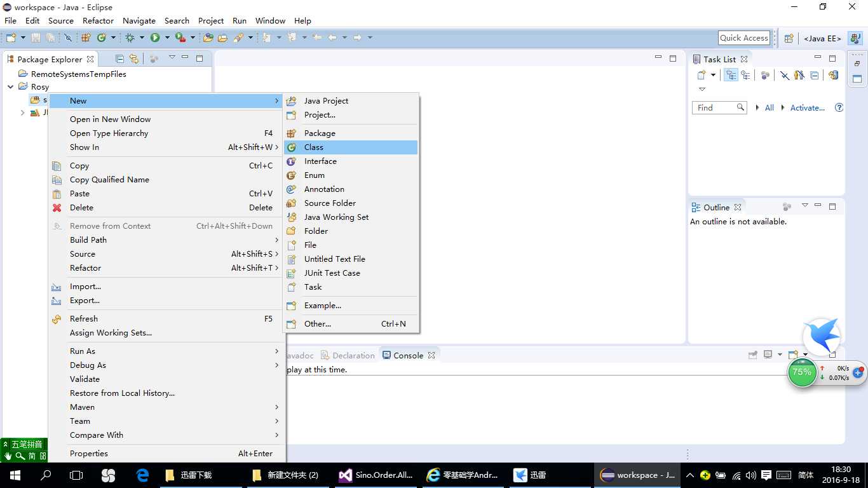
Task: Open the Outline view menu triangle
Action: coord(804,205)
